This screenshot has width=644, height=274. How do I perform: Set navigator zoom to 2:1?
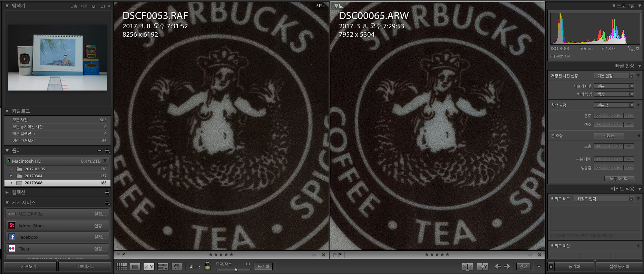[x=103, y=6]
